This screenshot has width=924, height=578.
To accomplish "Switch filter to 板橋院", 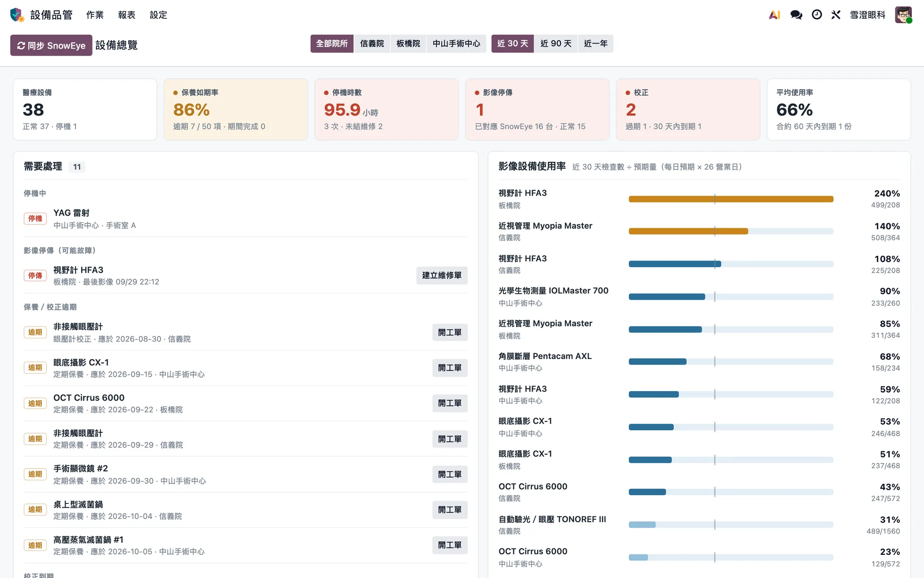I will tap(408, 43).
